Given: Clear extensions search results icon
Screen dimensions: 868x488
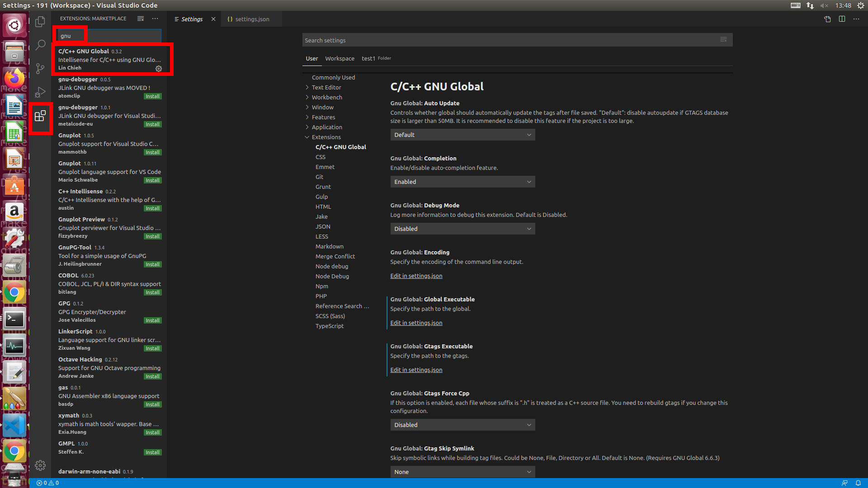Looking at the screenshot, I should click(x=141, y=19).
